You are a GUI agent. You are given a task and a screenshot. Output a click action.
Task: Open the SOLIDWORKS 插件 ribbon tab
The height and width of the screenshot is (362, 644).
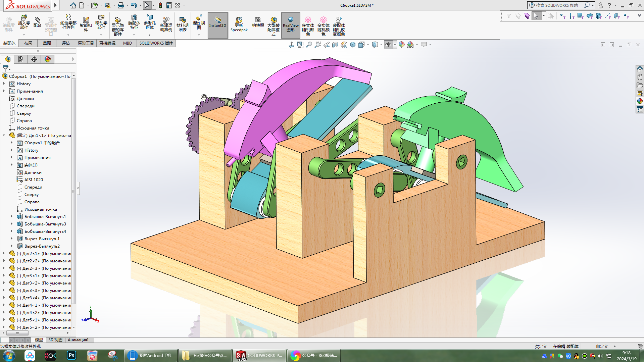click(156, 43)
